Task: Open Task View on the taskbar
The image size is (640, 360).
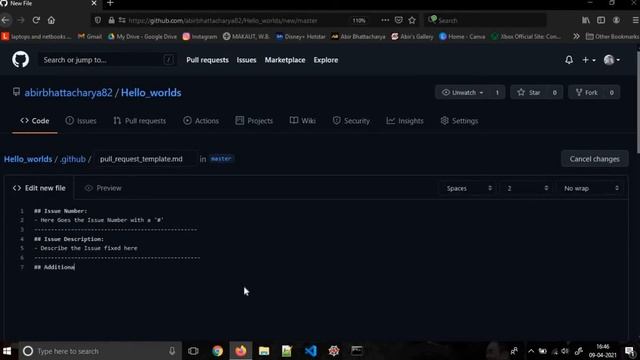Action: (x=193, y=351)
